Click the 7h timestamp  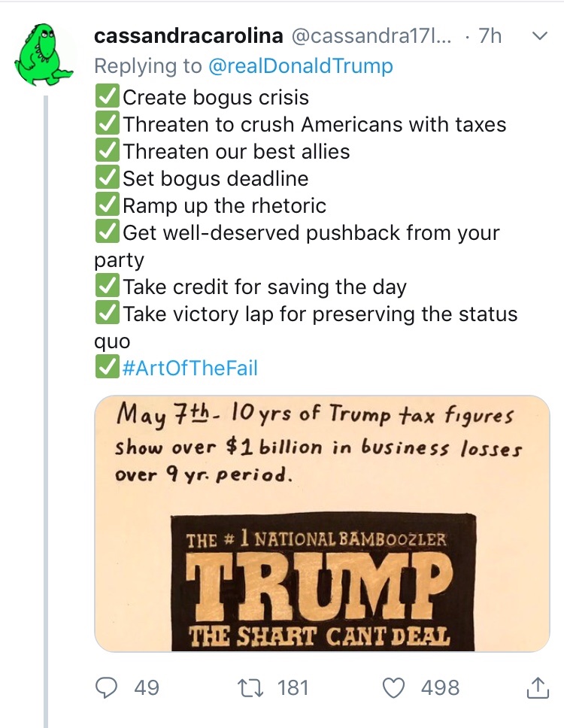[x=490, y=36]
